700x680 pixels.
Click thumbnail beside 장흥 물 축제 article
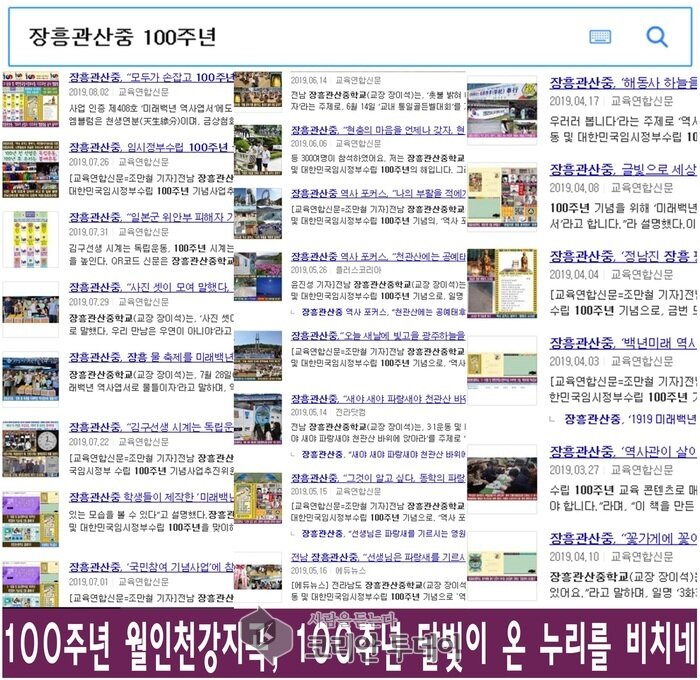pos(30,379)
